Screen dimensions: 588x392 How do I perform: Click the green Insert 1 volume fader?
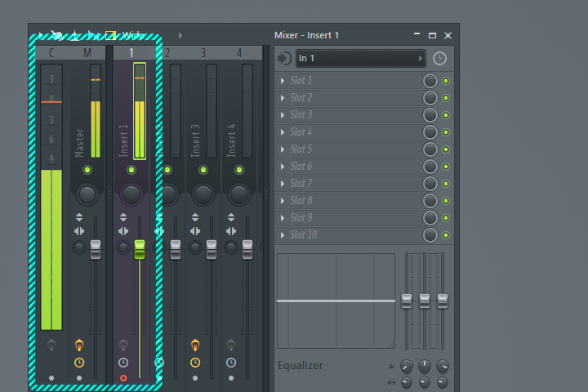pyautogui.click(x=140, y=249)
